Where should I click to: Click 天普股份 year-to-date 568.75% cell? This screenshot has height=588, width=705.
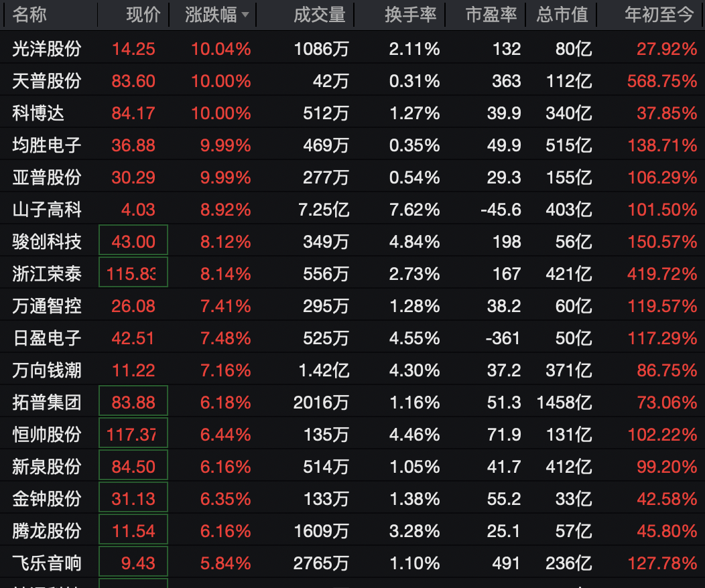tap(661, 81)
